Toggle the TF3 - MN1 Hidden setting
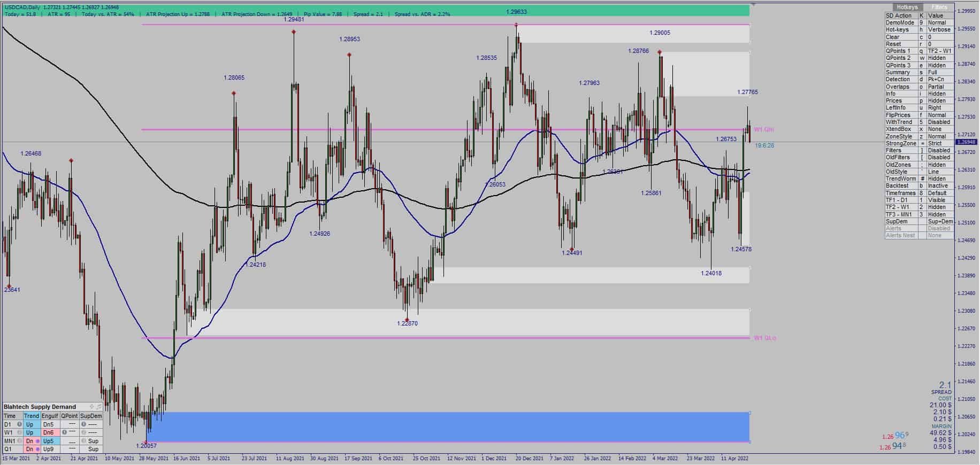 (x=940, y=214)
